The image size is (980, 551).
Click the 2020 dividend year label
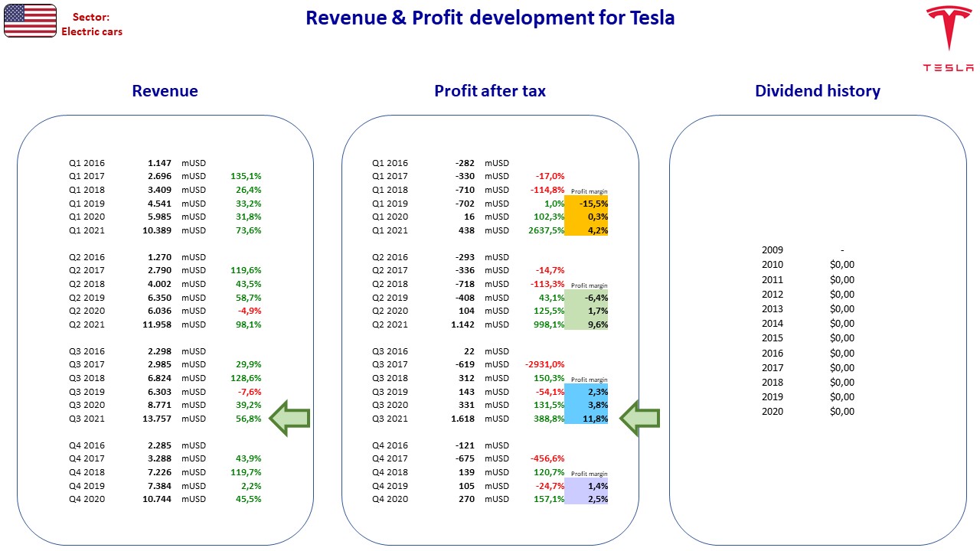pos(773,411)
